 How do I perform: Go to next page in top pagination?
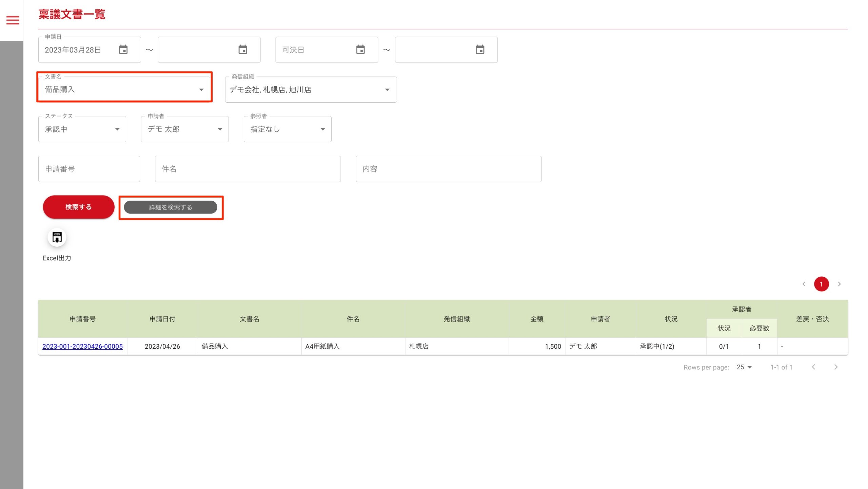839,284
